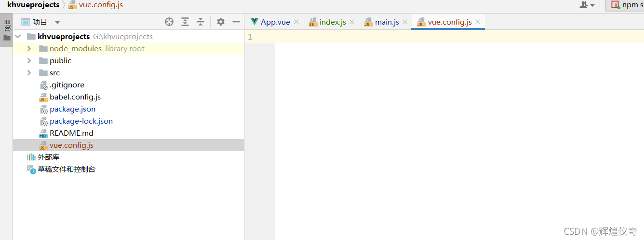
Task: Click the external libraries bar-chart icon
Action: click(x=31, y=157)
